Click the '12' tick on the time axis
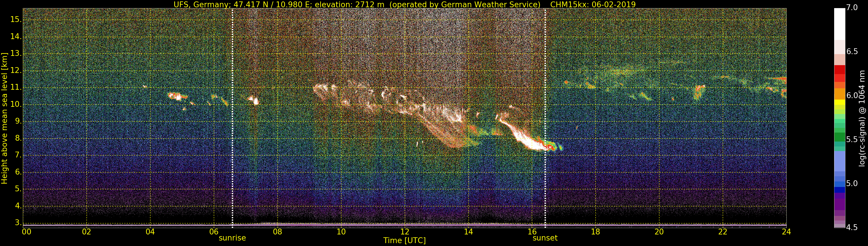Viewport: 868px width, 246px height. tap(405, 232)
